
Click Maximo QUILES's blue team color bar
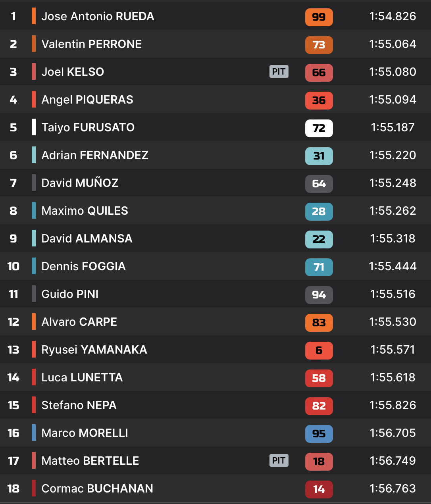click(x=34, y=210)
